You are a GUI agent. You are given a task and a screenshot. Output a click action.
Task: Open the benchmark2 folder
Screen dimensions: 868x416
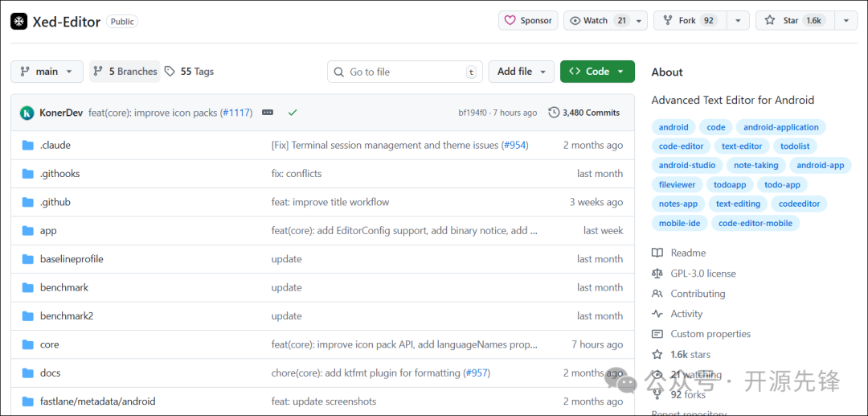pos(67,315)
